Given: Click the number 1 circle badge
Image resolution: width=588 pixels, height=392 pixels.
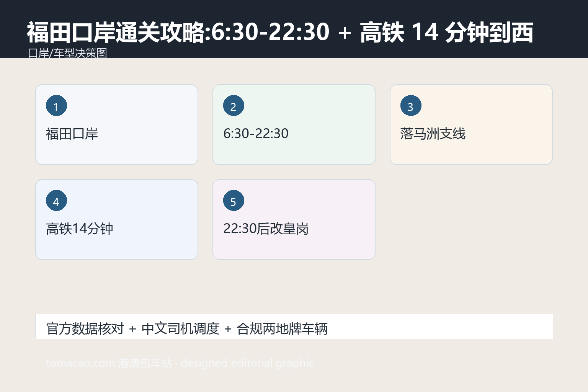Looking at the screenshot, I should (56, 106).
